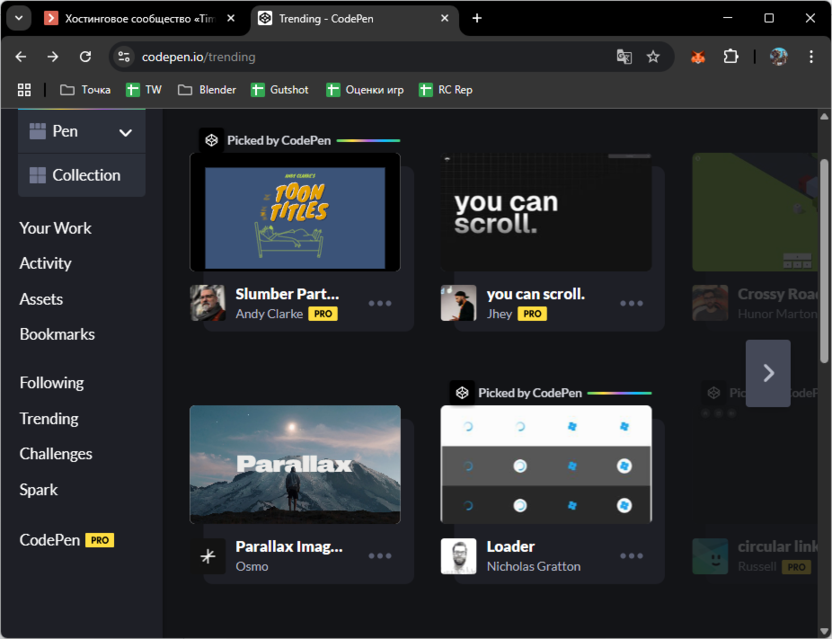Open the Parallax pen preview

tap(295, 464)
